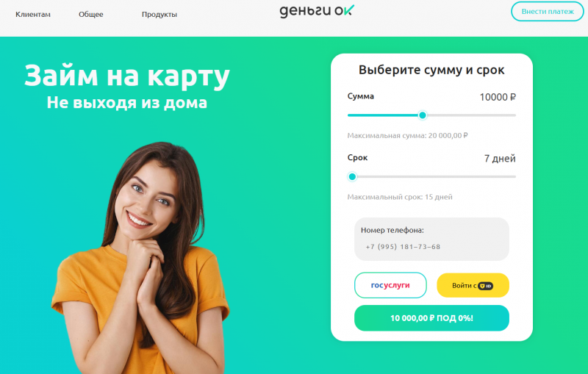
Task: Click 10 000,00 ₽ ПОД 0%! button
Action: tap(431, 318)
